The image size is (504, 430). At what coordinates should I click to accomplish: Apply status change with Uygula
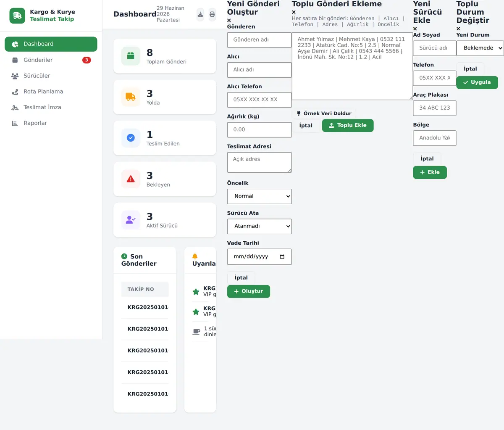(x=477, y=82)
